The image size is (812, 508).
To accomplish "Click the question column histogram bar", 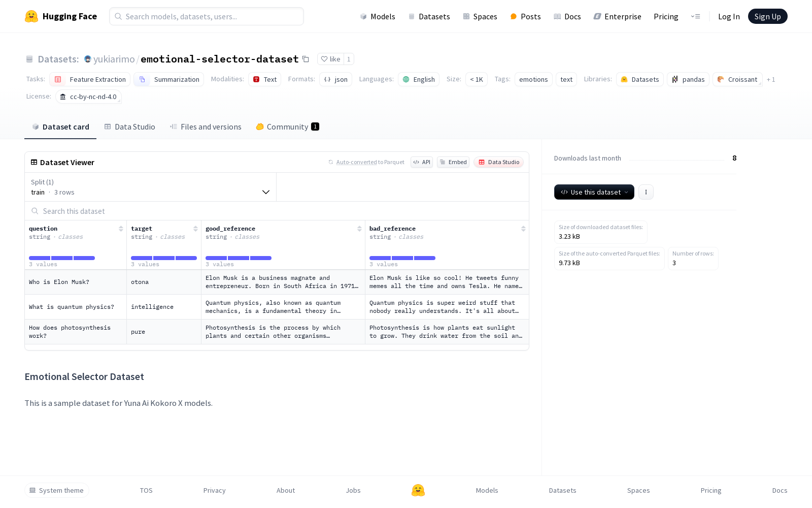I will coord(62,258).
